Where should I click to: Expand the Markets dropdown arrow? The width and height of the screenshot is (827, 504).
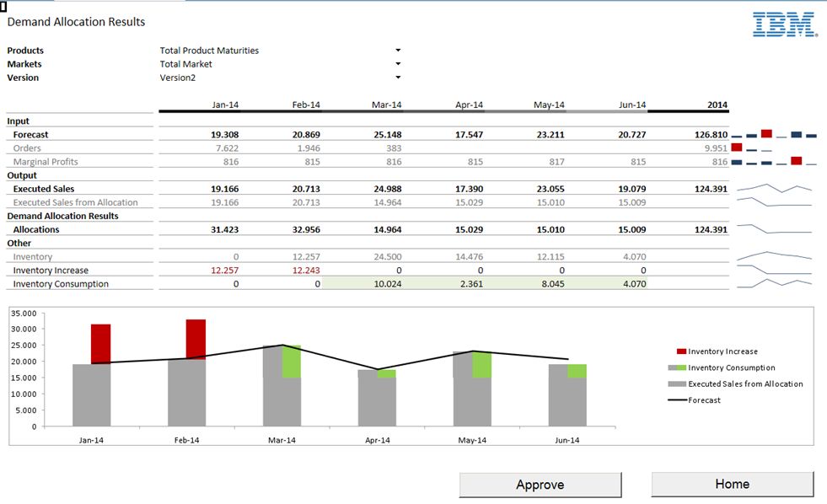398,64
